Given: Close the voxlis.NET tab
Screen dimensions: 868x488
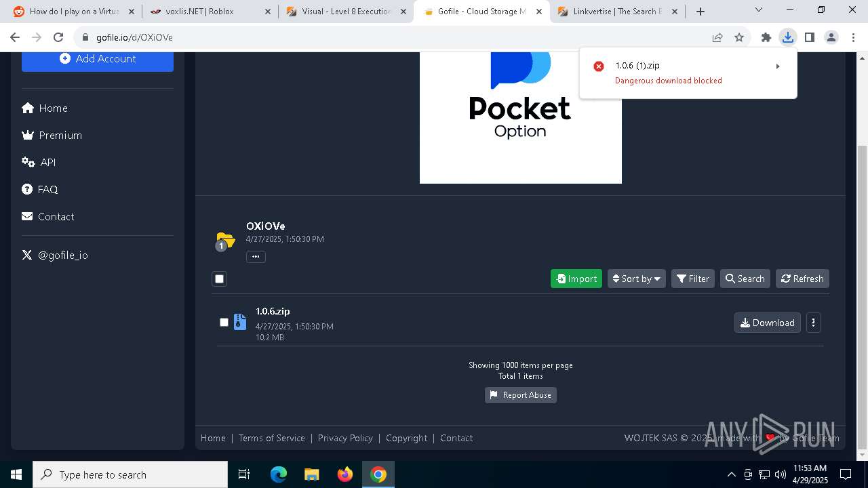Looking at the screenshot, I should (267, 12).
